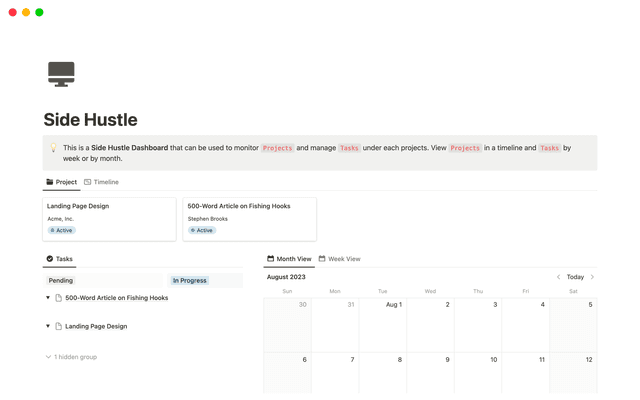Collapse the Landing Page Design toggle
This screenshot has height=400, width=640.
coord(48,326)
